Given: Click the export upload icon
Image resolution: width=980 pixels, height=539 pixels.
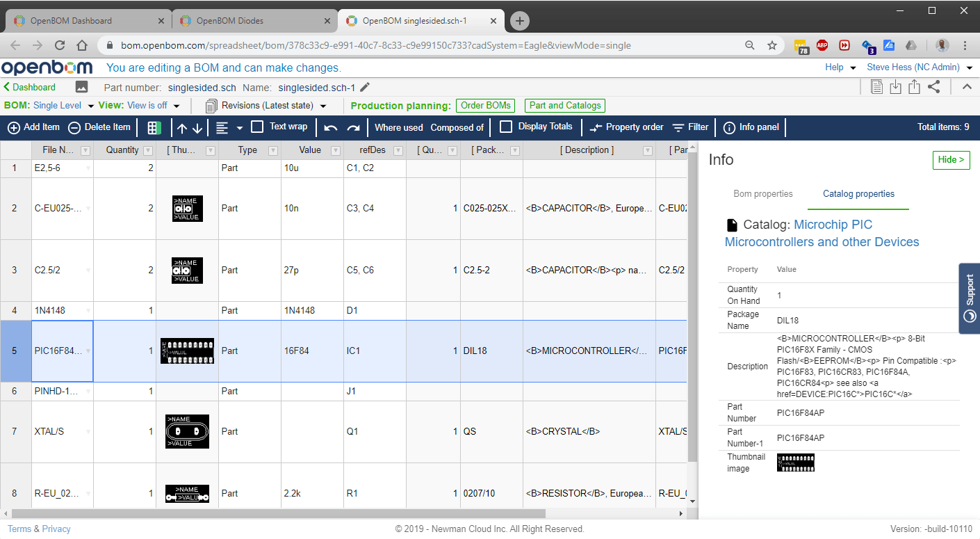Looking at the screenshot, I should [915, 87].
